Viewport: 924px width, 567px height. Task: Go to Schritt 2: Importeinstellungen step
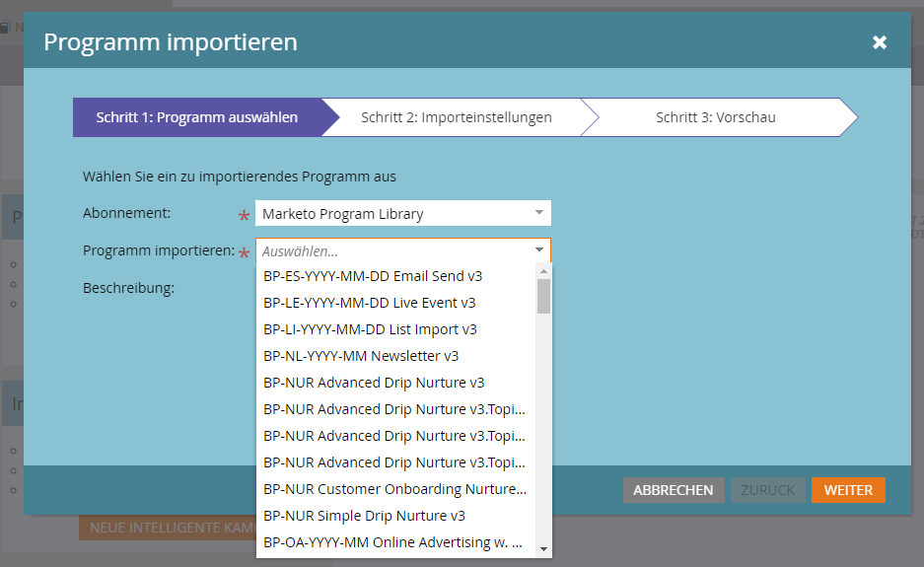click(x=456, y=117)
